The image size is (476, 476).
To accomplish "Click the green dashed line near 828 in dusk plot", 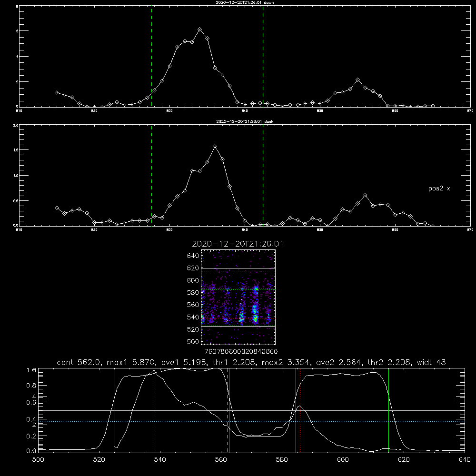I will pos(151,175).
